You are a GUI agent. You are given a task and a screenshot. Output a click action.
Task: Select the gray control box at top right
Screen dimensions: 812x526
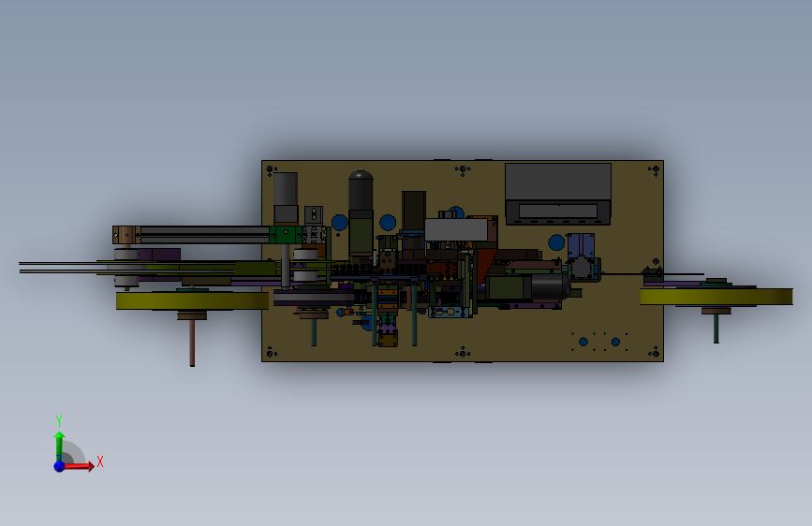[558, 194]
